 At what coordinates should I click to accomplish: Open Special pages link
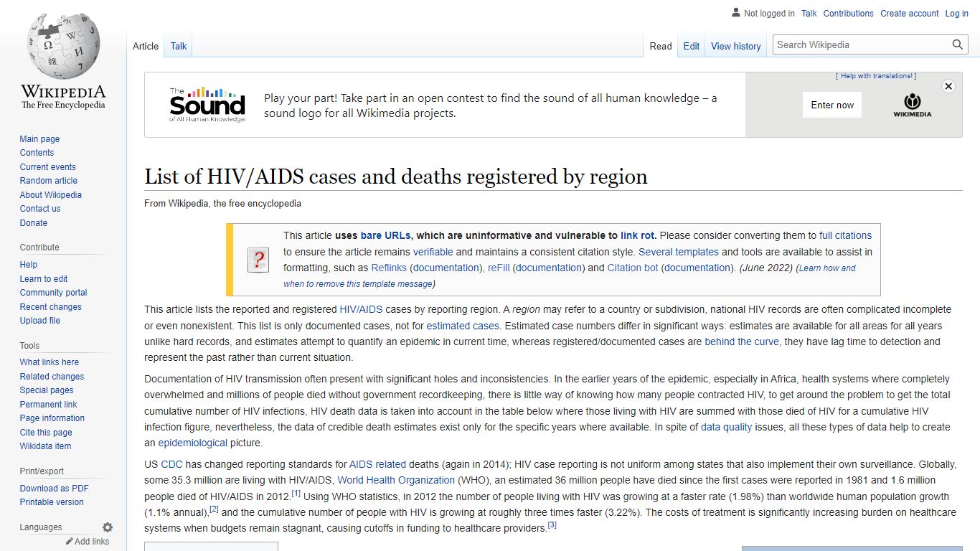click(47, 390)
